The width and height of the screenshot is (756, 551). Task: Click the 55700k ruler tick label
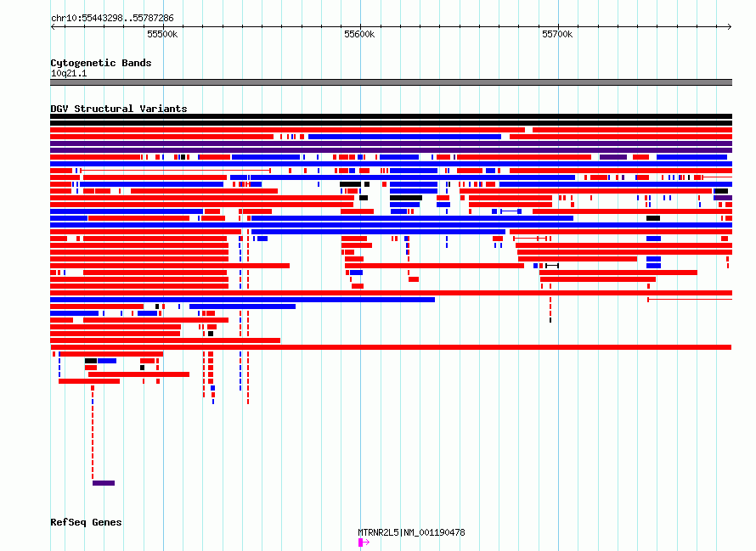[x=557, y=34]
